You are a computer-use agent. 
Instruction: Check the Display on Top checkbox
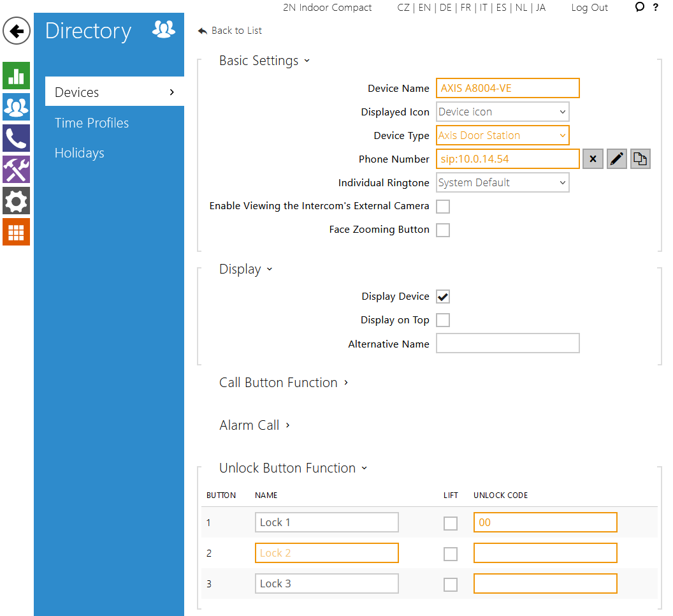[x=443, y=320]
